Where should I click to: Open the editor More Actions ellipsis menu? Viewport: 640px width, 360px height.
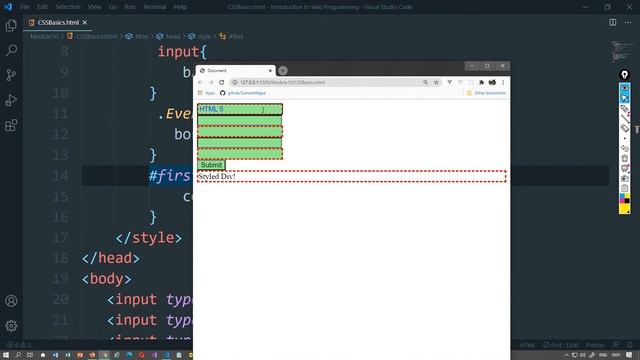click(x=628, y=22)
